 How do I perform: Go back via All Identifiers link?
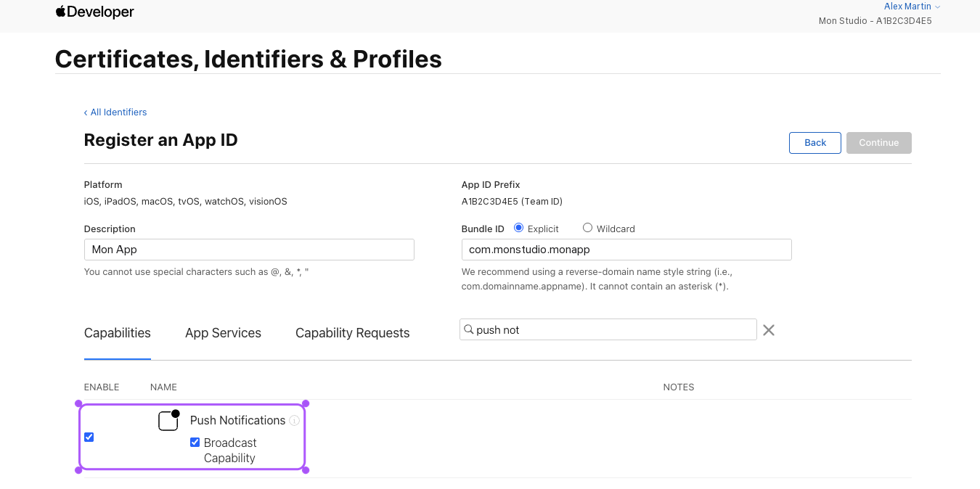click(x=115, y=112)
